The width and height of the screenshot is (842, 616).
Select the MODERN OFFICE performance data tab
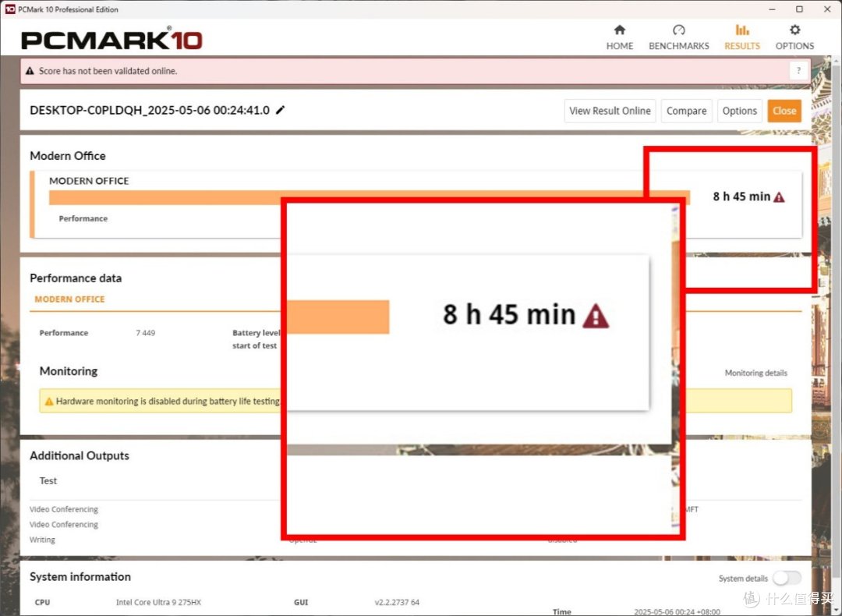tap(69, 299)
